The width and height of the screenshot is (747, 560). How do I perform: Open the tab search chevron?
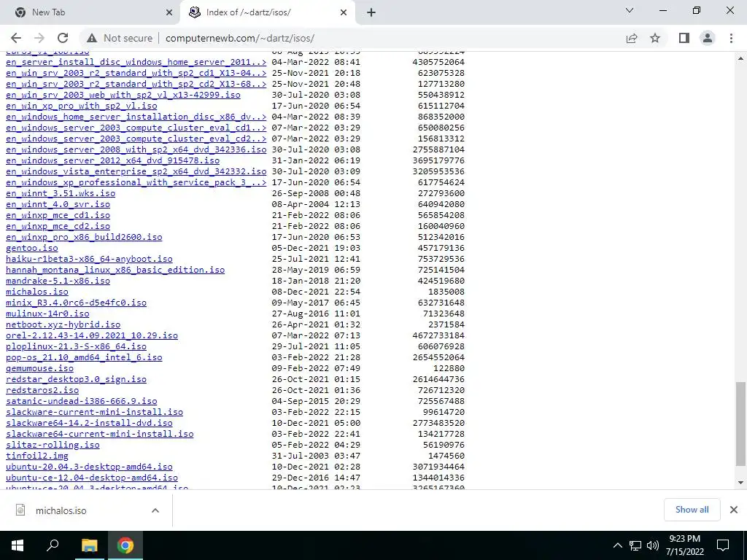pyautogui.click(x=630, y=10)
